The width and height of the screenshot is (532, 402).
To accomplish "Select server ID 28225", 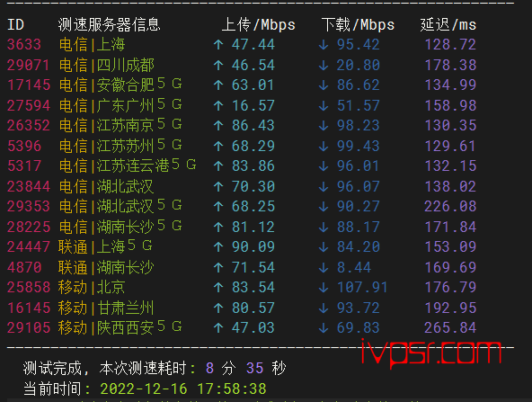I will (x=29, y=227).
